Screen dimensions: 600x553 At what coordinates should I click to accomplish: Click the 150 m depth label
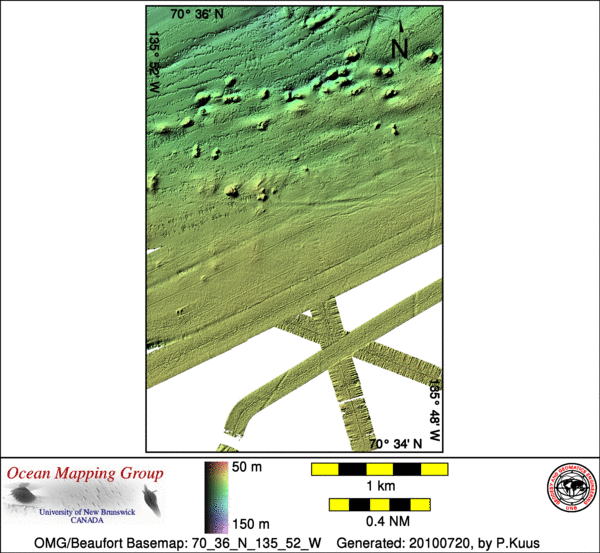(x=250, y=524)
